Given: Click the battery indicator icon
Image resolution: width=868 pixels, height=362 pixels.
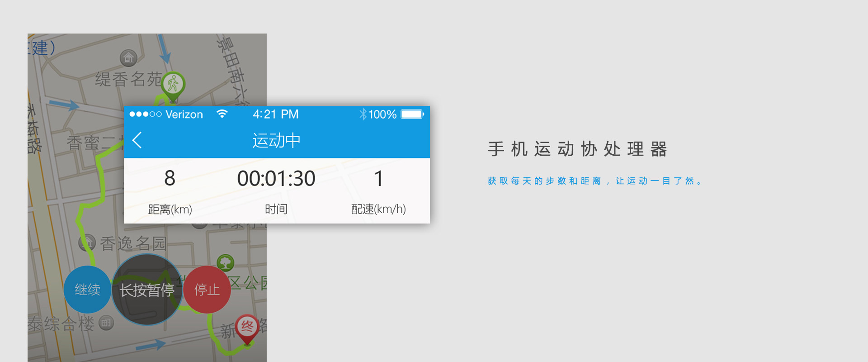Looking at the screenshot, I should [x=412, y=114].
